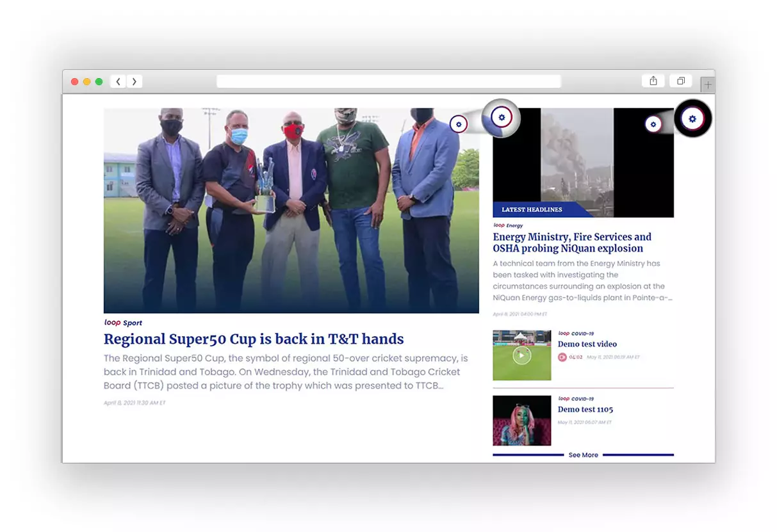This screenshot has width=777, height=532.
Task: Click the browser forward arrow button
Action: 135,81
